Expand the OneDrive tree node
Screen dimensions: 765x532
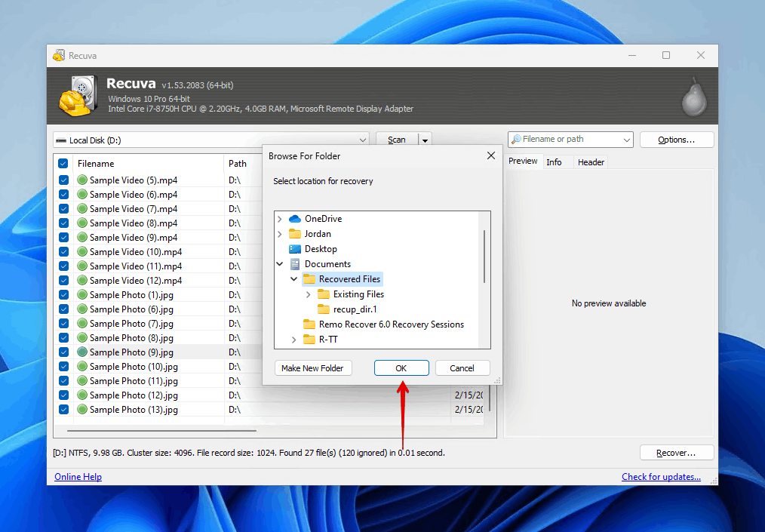click(x=280, y=219)
